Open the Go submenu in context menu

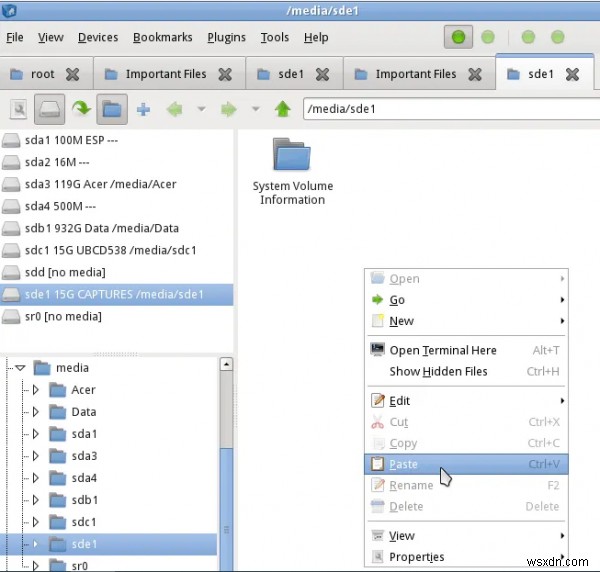(x=466, y=300)
